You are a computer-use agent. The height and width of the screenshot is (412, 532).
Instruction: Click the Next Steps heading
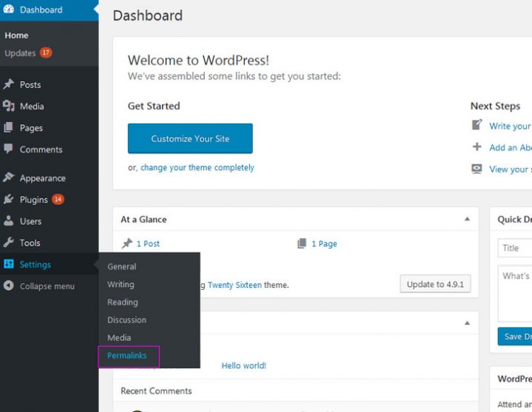[495, 107]
